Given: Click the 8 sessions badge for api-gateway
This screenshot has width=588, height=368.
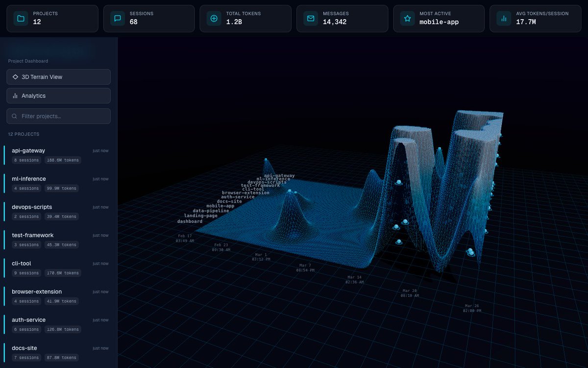Looking at the screenshot, I should [26, 160].
